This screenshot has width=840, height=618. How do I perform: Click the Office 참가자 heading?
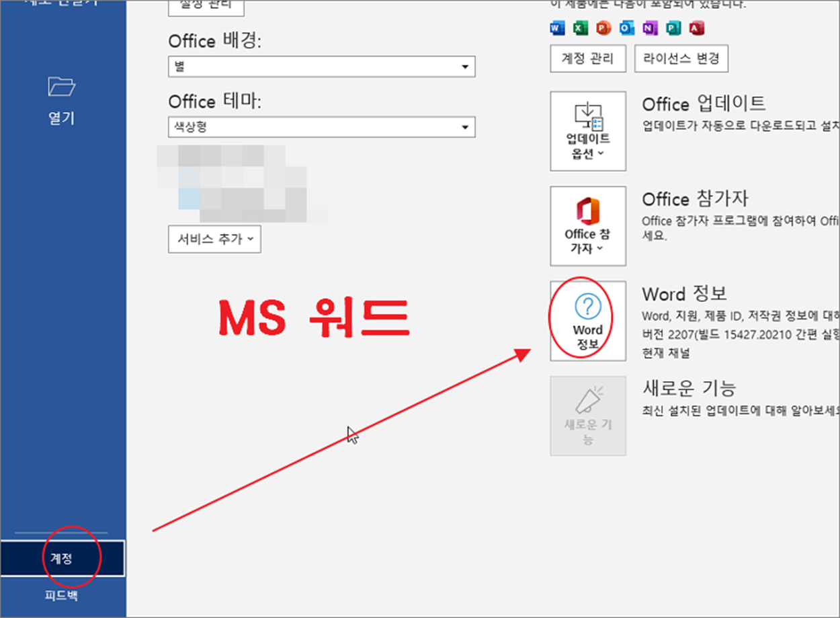[695, 199]
